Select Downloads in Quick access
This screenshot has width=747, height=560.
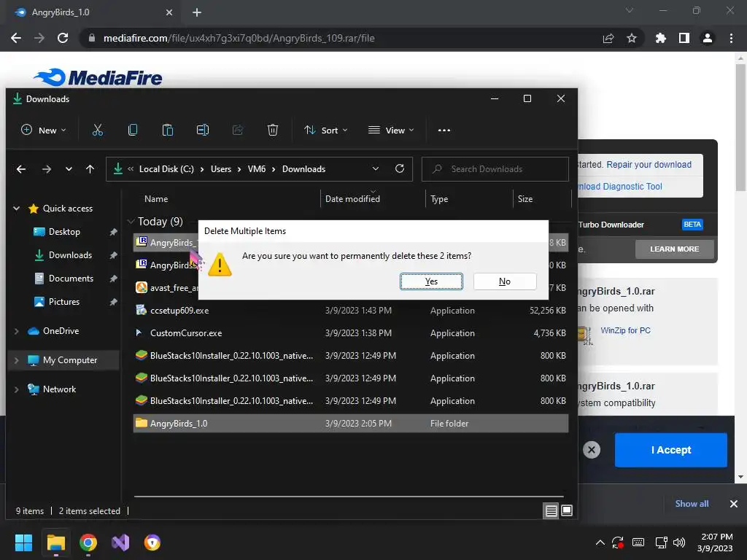coord(70,255)
